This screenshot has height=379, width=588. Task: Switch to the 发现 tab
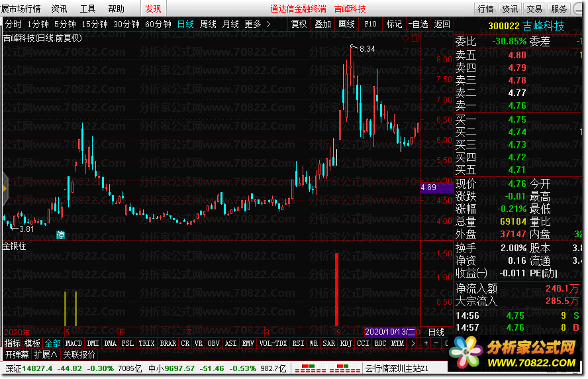tap(153, 9)
